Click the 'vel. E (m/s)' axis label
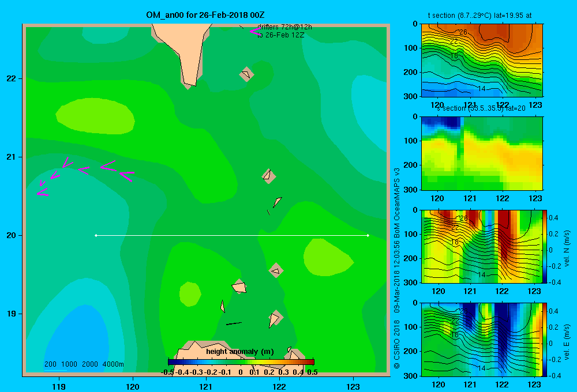577x392 pixels. pos(567,342)
